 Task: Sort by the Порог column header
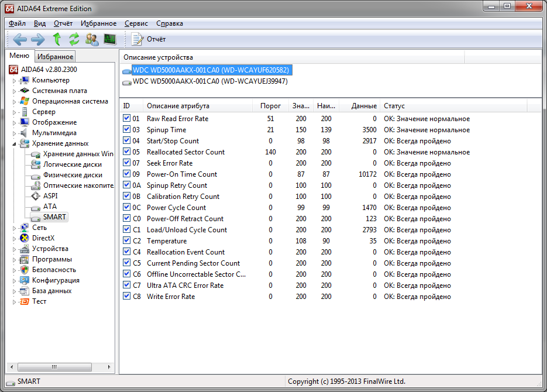coord(270,106)
